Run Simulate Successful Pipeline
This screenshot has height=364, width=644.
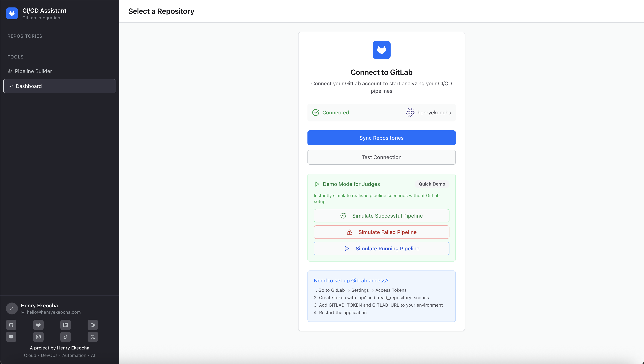point(381,216)
